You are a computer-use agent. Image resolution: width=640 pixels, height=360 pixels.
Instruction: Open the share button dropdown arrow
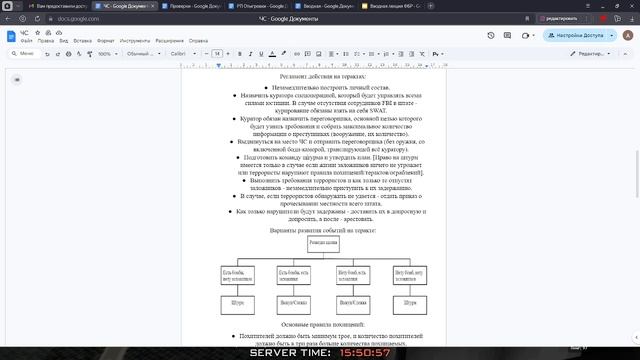pos(611,36)
